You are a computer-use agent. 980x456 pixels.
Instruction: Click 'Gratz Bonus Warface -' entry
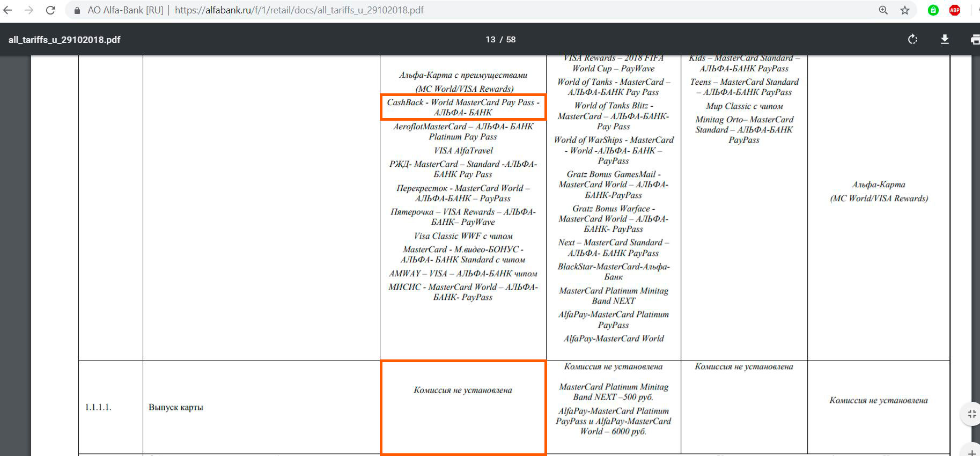pyautogui.click(x=614, y=209)
